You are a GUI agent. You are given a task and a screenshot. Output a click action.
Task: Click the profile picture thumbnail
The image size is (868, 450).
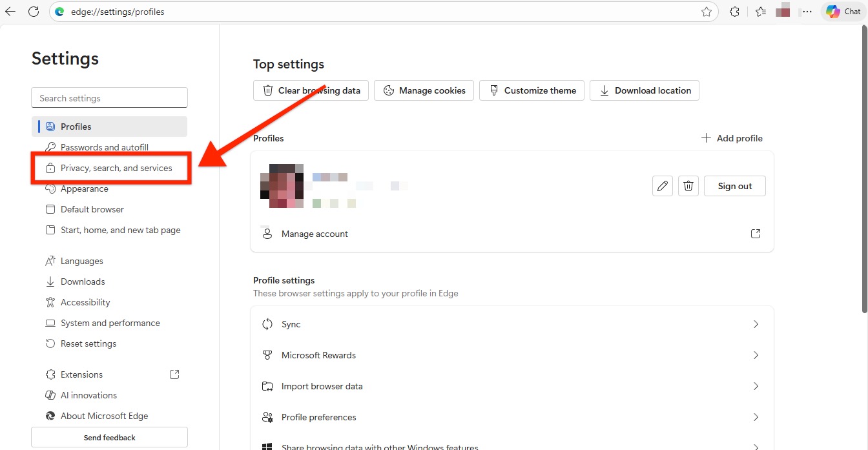pos(282,186)
